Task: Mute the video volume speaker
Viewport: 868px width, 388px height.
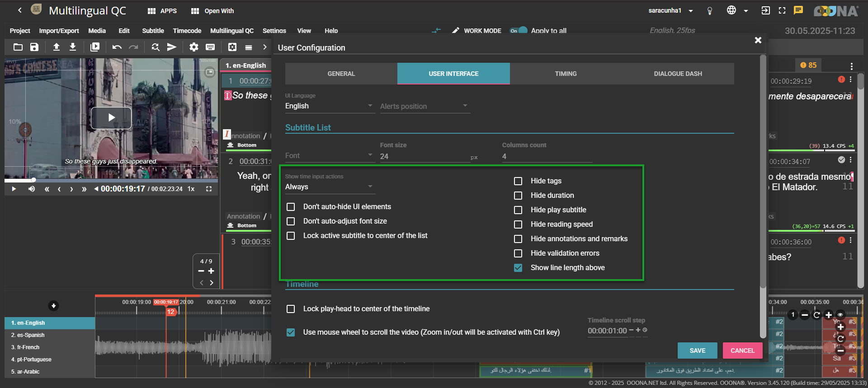Action: pos(31,189)
